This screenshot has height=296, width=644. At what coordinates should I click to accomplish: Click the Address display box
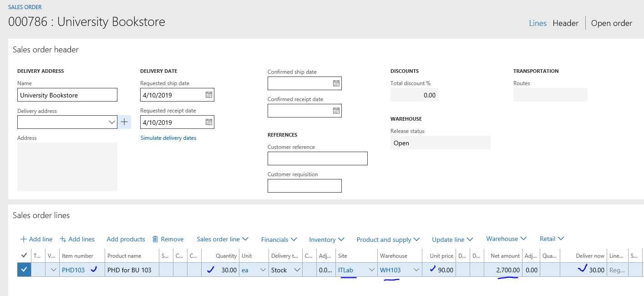coord(67,167)
